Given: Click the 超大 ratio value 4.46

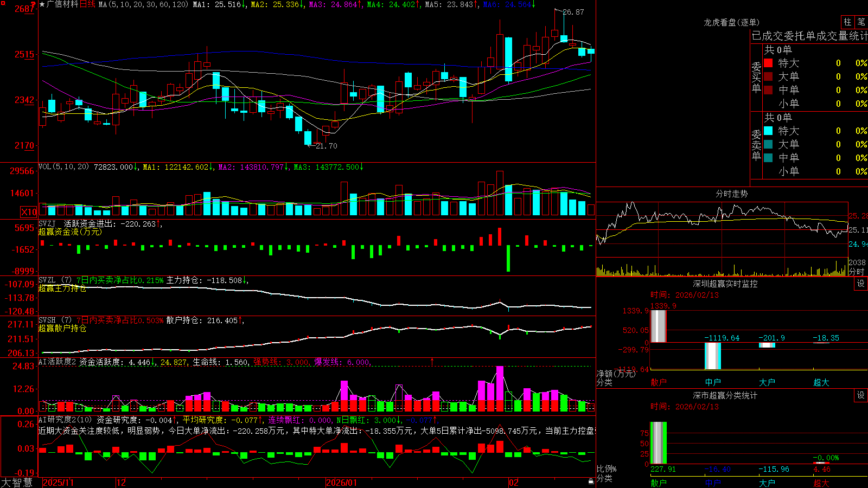Looking at the screenshot, I should tap(822, 469).
